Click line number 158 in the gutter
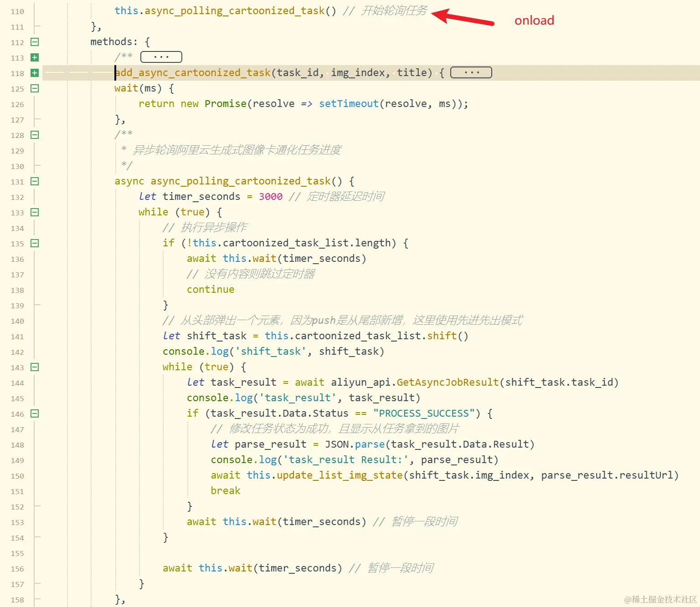Viewport: 700px width, 607px height. (17, 600)
